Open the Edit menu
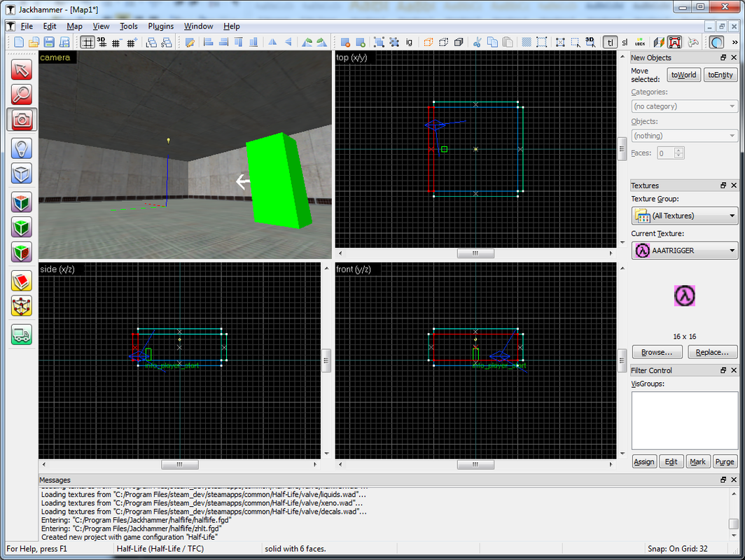The width and height of the screenshot is (745, 560). pos(50,26)
